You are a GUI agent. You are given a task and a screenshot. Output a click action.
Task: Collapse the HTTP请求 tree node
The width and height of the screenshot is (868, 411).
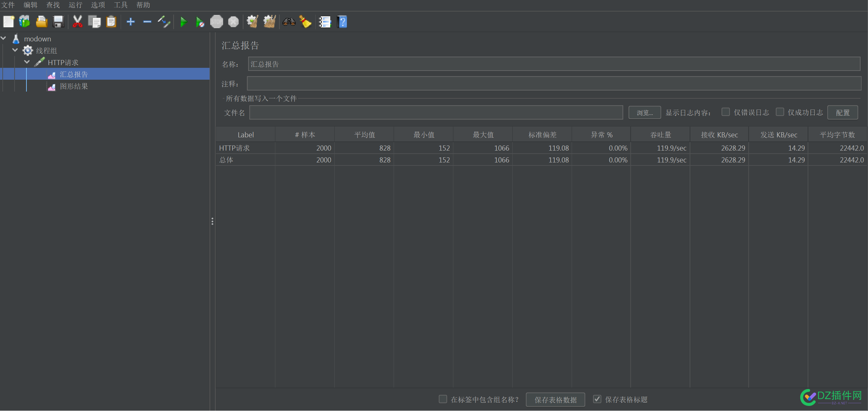pos(27,62)
